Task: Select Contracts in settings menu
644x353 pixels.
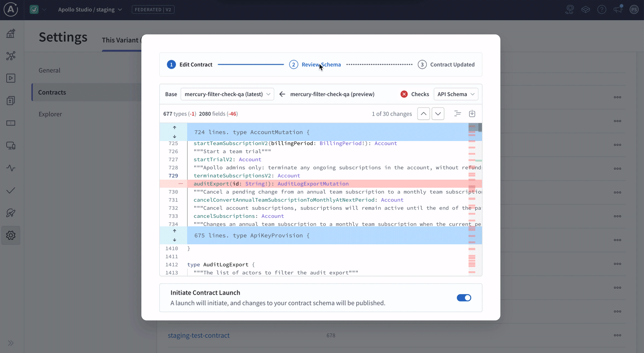Action: [52, 92]
